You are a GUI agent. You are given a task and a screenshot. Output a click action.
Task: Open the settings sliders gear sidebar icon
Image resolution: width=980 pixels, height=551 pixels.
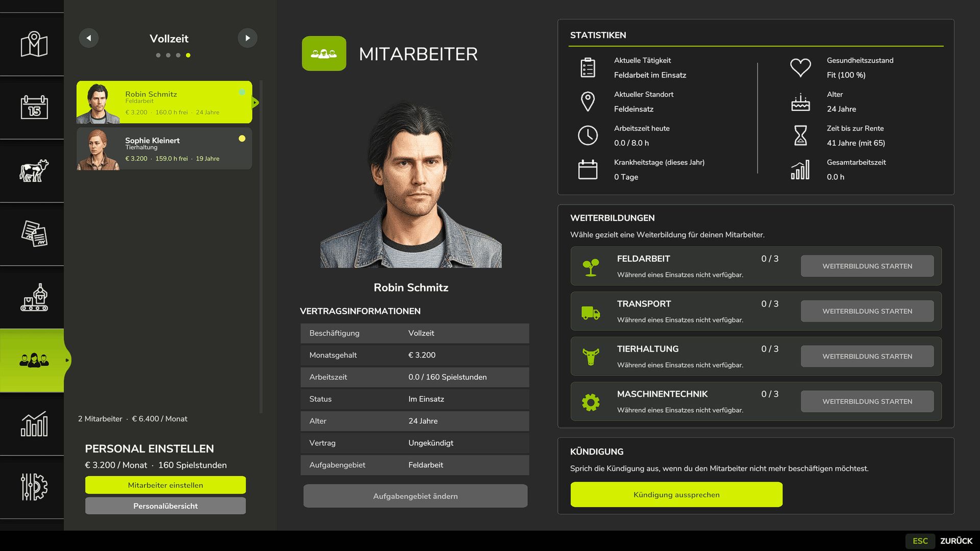pyautogui.click(x=34, y=487)
